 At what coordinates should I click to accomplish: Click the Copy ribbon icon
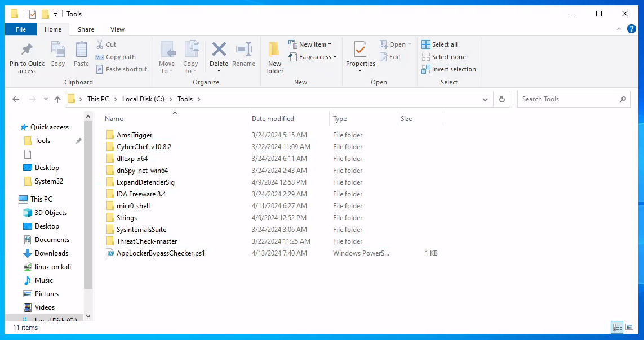pyautogui.click(x=57, y=54)
